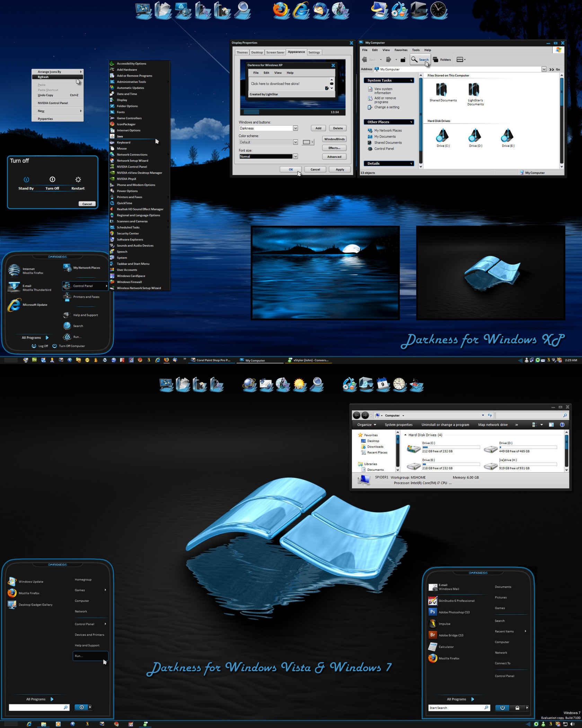Click the help icon in Computer window toolbar
582x728 pixels.
pos(562,425)
